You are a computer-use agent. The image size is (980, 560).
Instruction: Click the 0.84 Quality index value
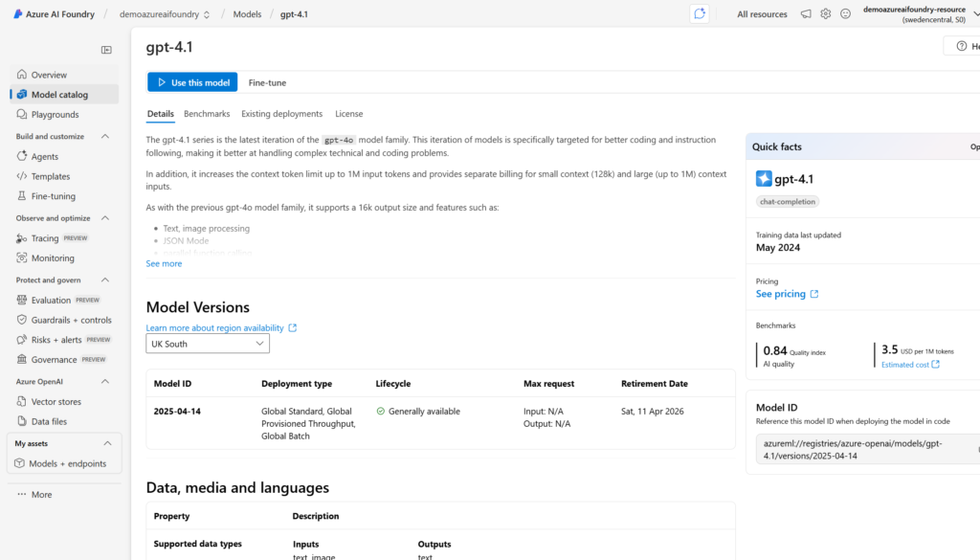click(x=775, y=350)
